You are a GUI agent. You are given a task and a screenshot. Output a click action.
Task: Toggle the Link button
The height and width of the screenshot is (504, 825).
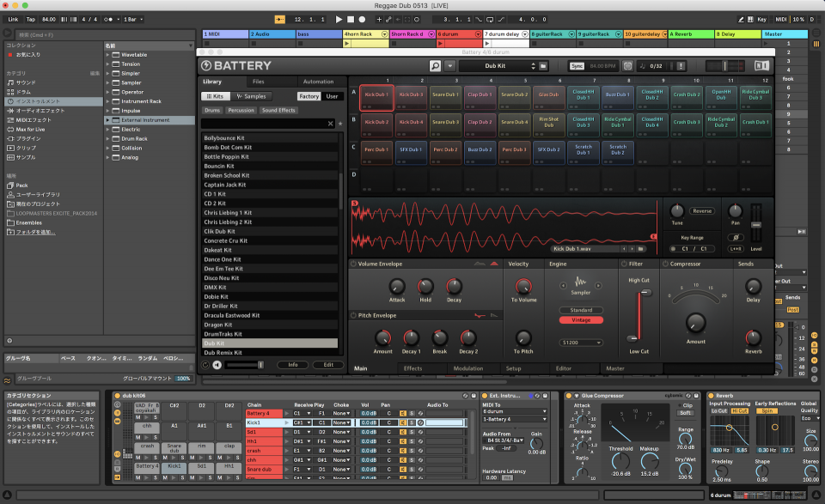click(13, 20)
